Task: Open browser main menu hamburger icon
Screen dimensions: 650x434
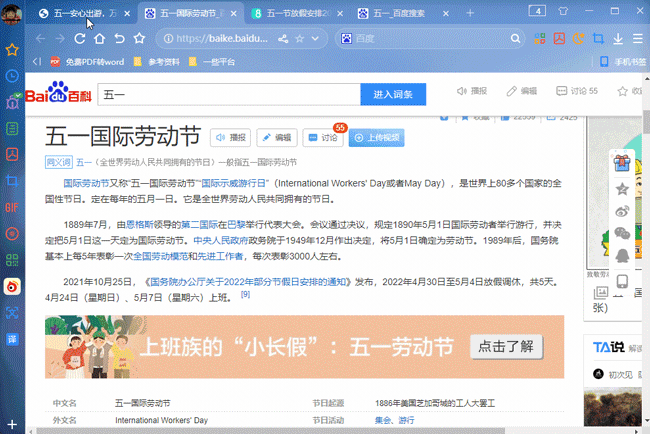Action: tap(638, 39)
